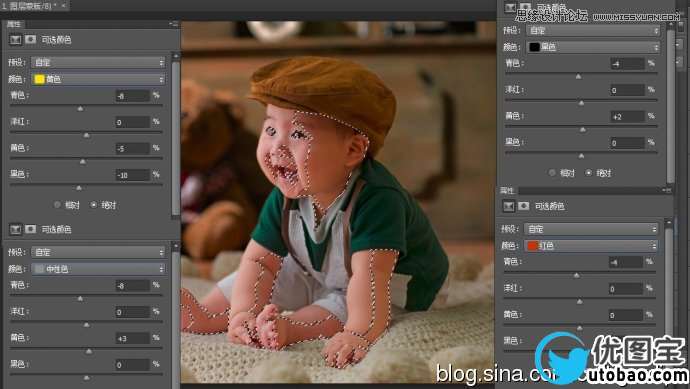Viewport: 690px width, 389px height.
Task: Click adjustment icon above red color panel
Action: [509, 206]
